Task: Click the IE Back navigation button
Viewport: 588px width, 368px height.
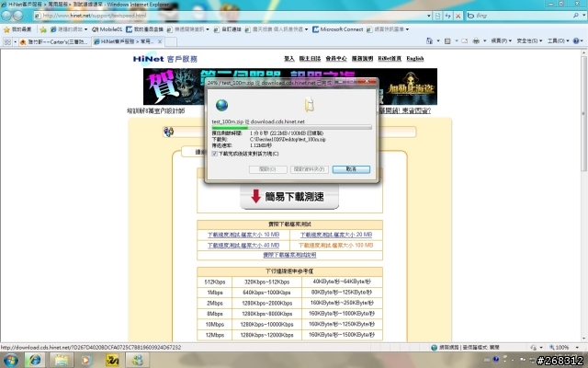Action: 6,16
